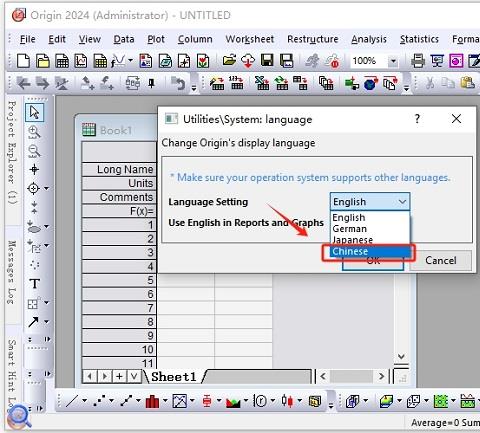
Task: Open the Worksheet menu
Action: coord(250,39)
